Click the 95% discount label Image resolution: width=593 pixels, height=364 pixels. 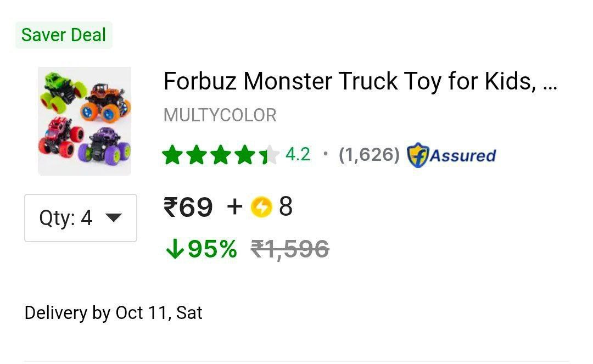(212, 250)
